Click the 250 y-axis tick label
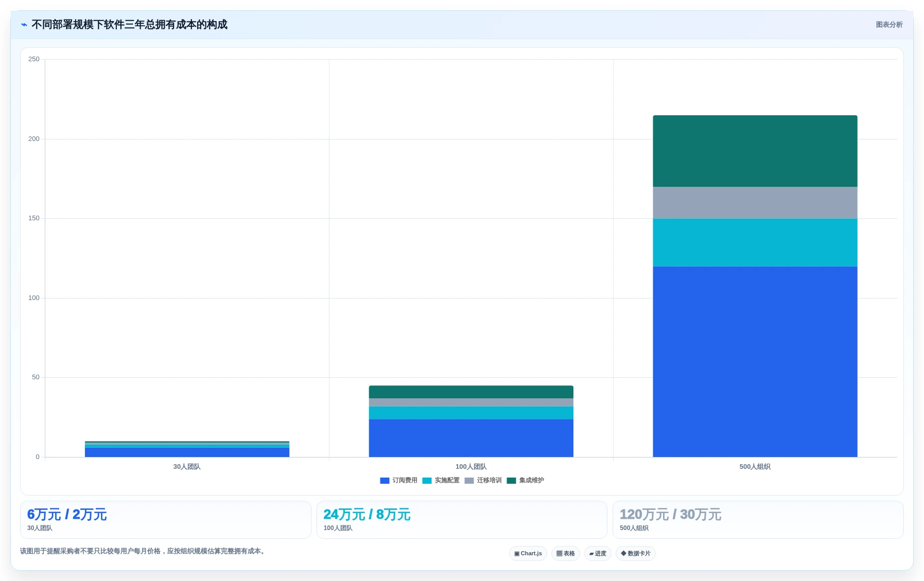The height and width of the screenshot is (581, 924). point(34,59)
